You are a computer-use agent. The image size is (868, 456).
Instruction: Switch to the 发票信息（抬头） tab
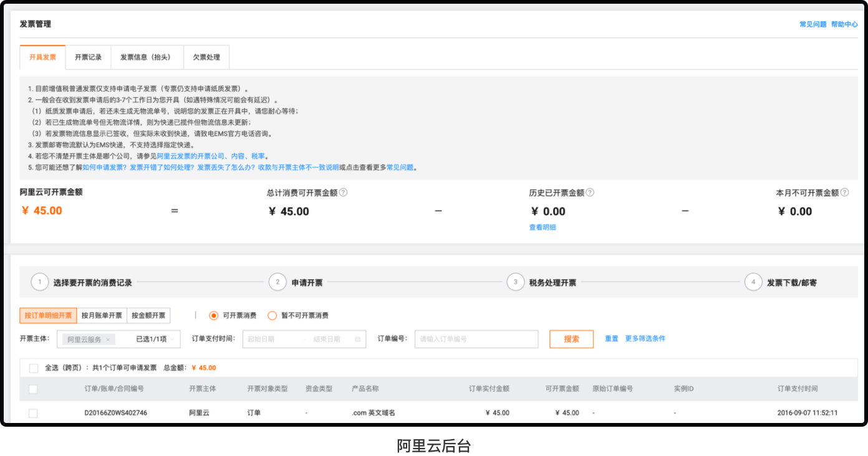coord(147,57)
